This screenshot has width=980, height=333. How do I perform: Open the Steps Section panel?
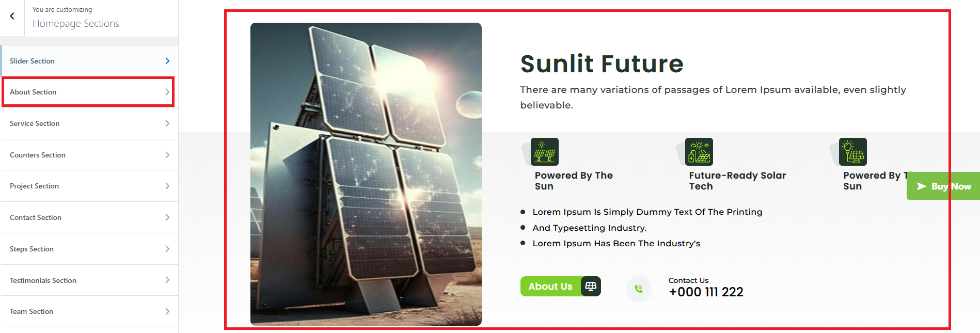pos(89,249)
